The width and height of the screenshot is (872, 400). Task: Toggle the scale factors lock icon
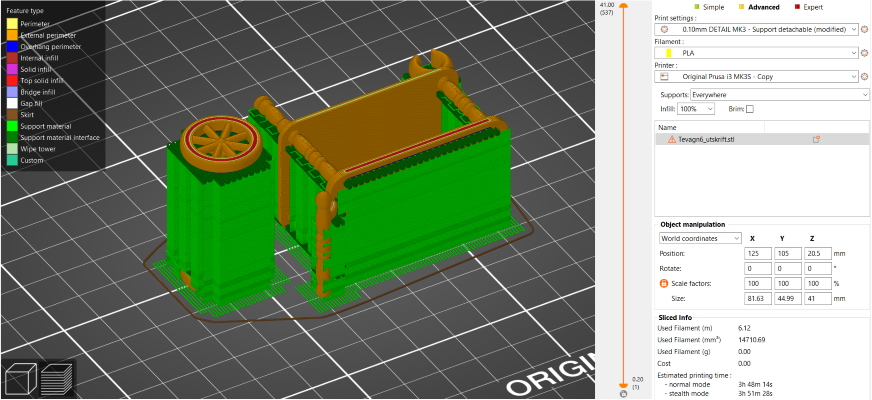[662, 284]
